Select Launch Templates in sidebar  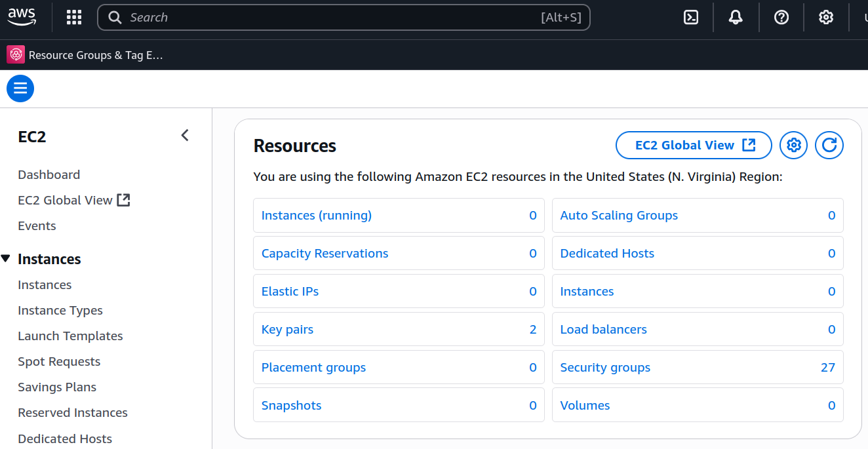coord(70,336)
